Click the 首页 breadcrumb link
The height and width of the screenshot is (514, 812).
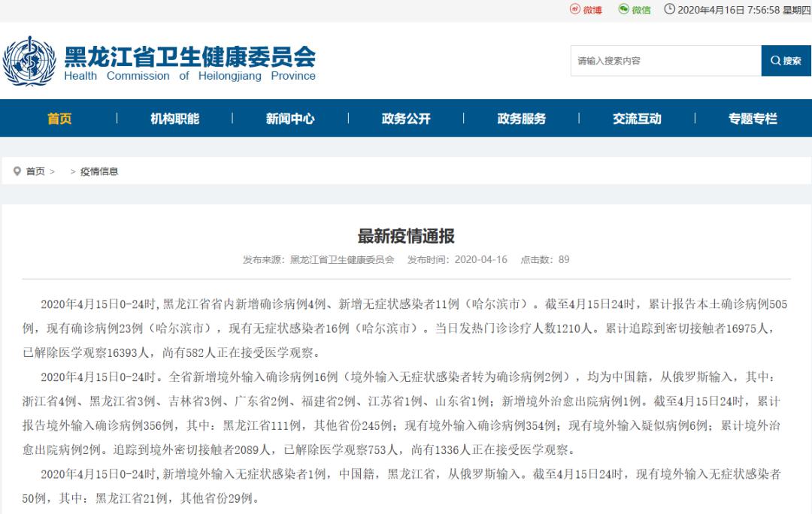[35, 171]
